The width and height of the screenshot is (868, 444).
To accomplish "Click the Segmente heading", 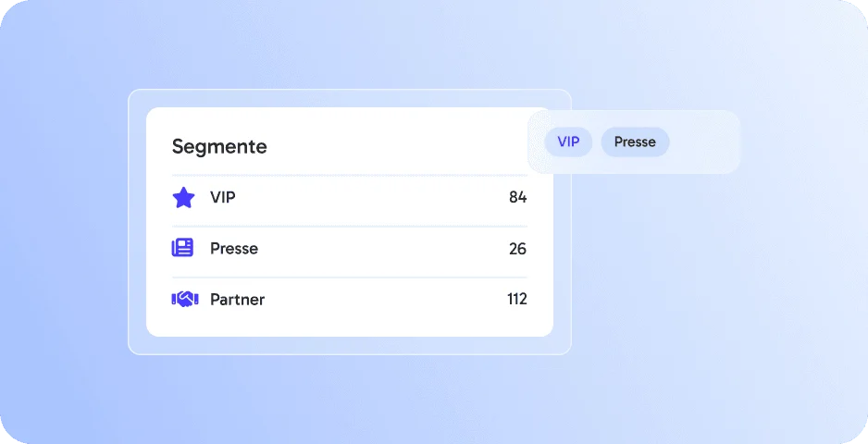I will pos(219,146).
